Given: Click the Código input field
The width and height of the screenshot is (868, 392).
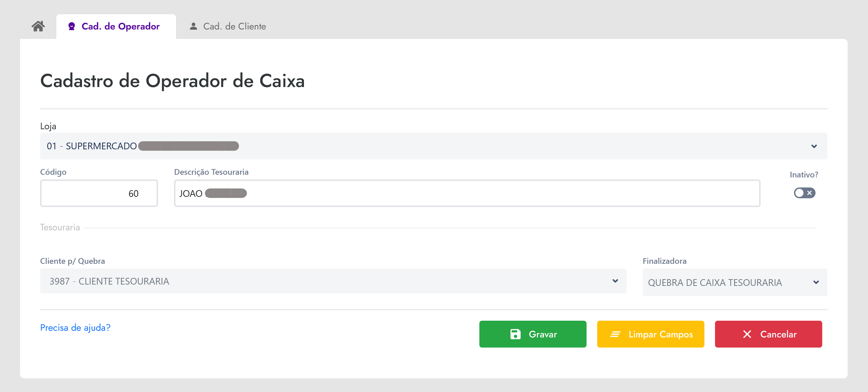Looking at the screenshot, I should tap(99, 193).
